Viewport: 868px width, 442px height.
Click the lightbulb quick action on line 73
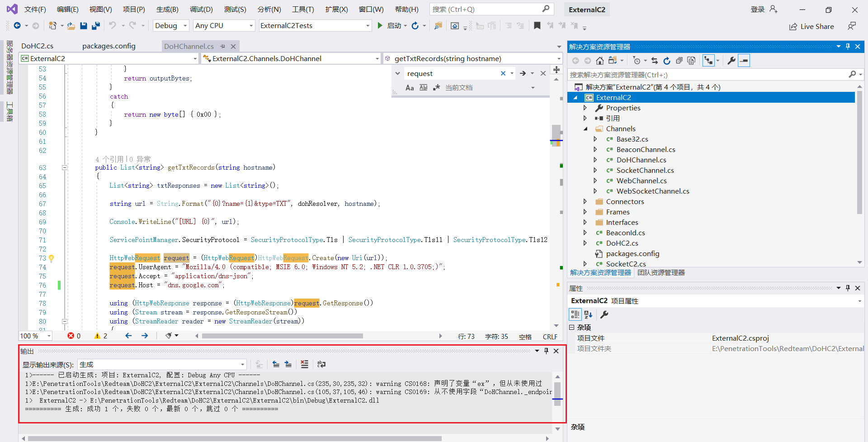click(x=52, y=258)
